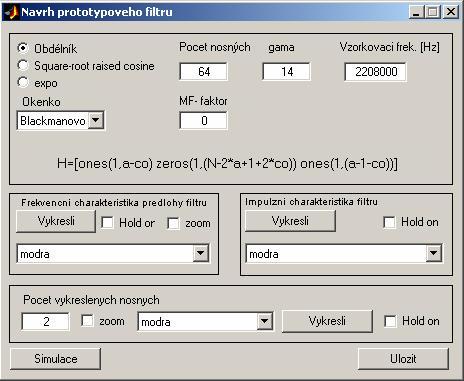
Task: Click Vykresli in Frekvencni charakteristika panel
Action: point(56,221)
